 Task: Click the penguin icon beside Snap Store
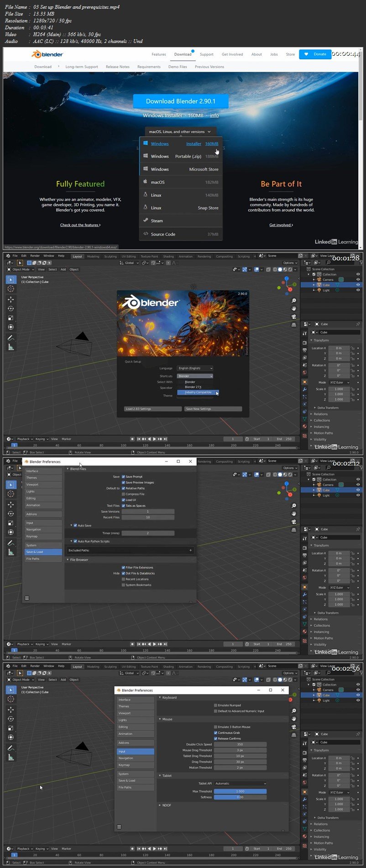click(146, 207)
